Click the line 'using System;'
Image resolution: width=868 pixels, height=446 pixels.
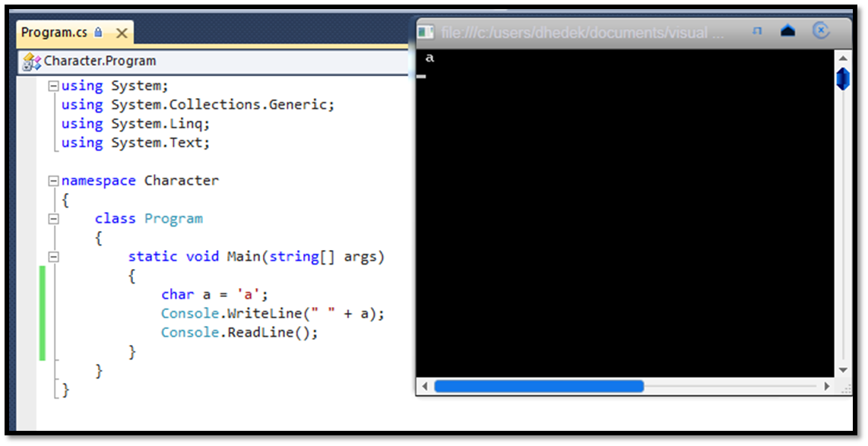115,86
